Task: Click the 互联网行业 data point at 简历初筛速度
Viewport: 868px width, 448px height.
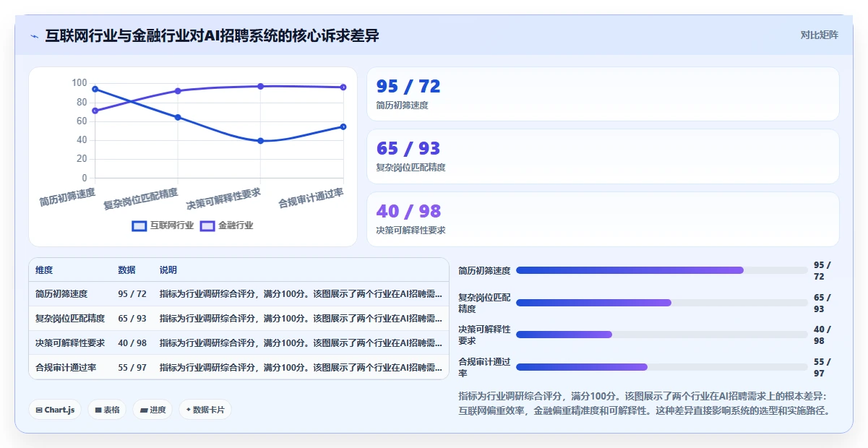Action: [95, 89]
